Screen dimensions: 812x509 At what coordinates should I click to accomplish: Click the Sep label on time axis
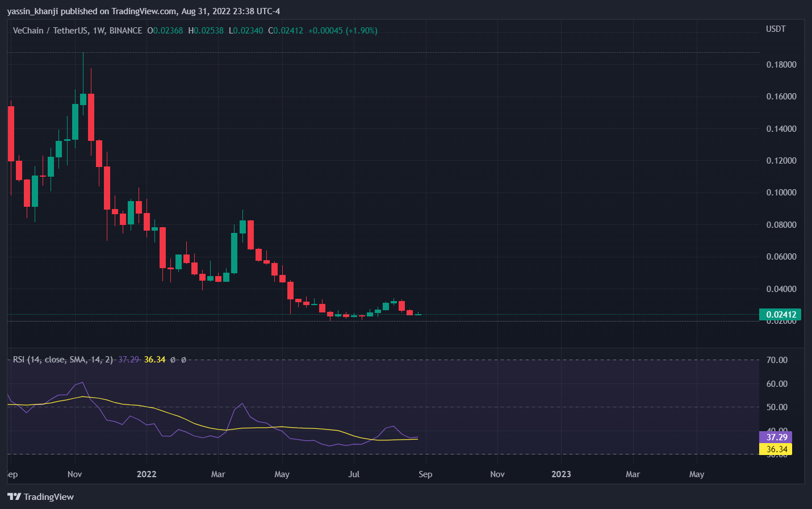click(425, 474)
